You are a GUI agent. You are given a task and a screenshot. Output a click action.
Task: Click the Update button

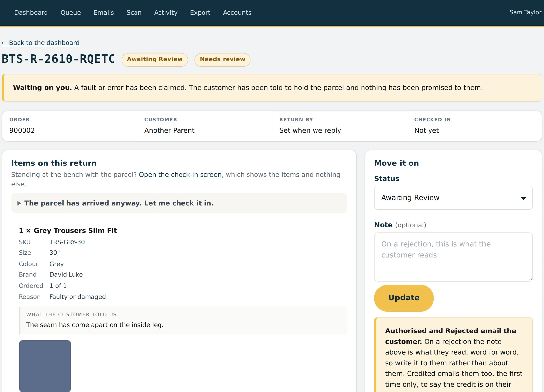point(404,298)
